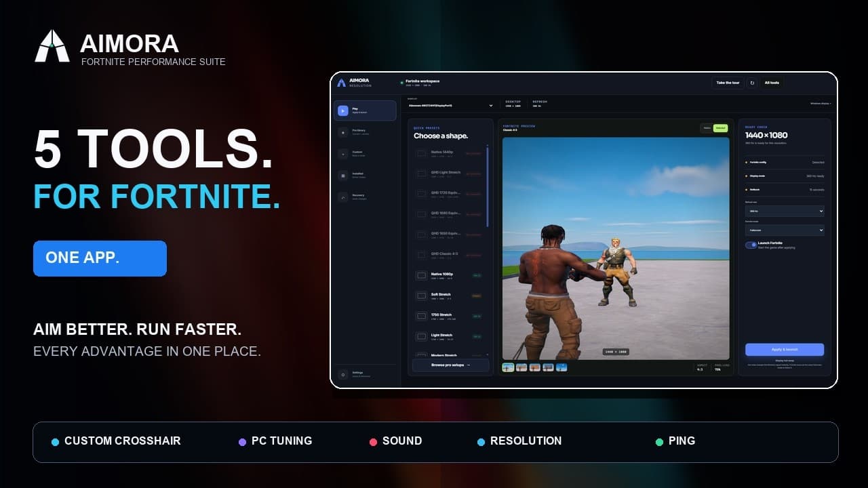Click the monitor icon for 1750 Stretch
Screen dimensions: 868x488
[x=421, y=316]
